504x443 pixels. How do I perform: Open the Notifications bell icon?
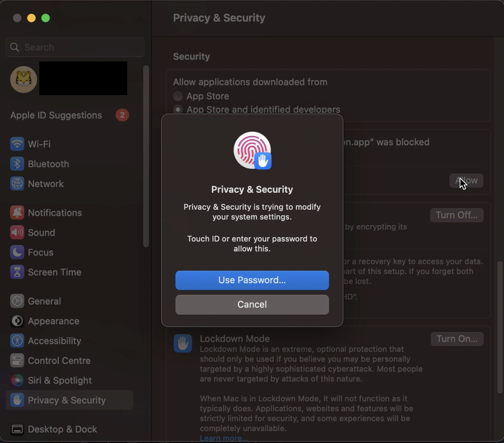[17, 213]
